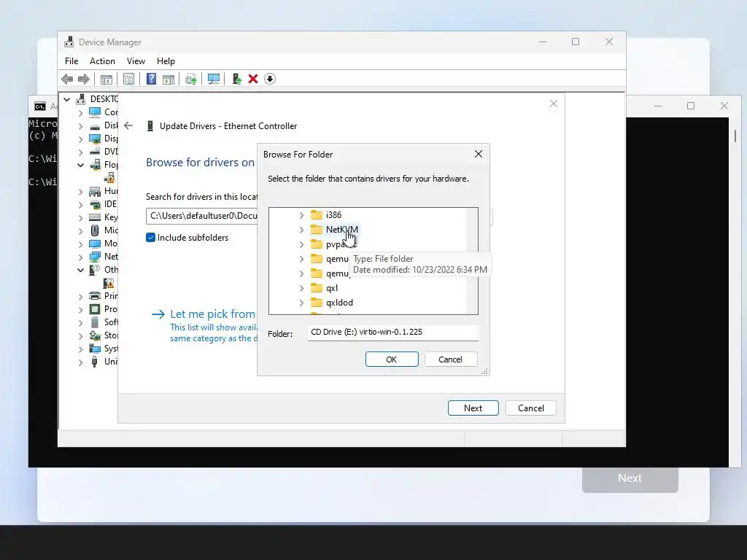
Task: Click the show/hide console tree toolbar icon
Action: [x=107, y=79]
